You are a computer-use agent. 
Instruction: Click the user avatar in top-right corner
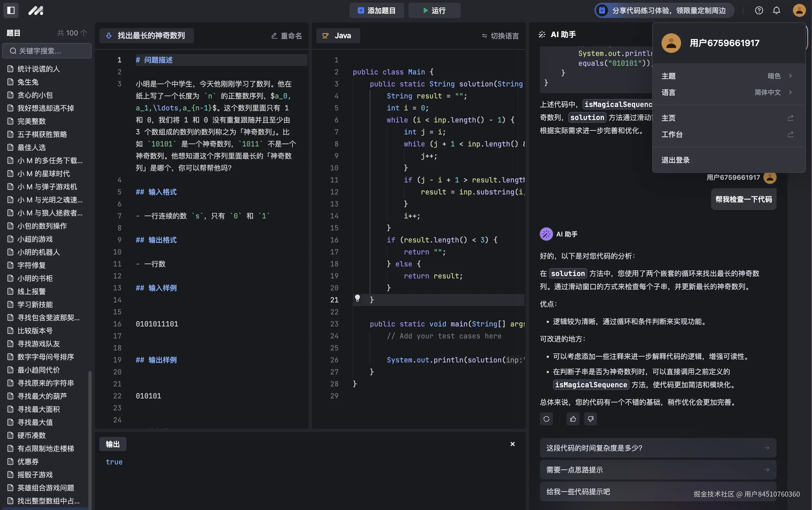(799, 10)
